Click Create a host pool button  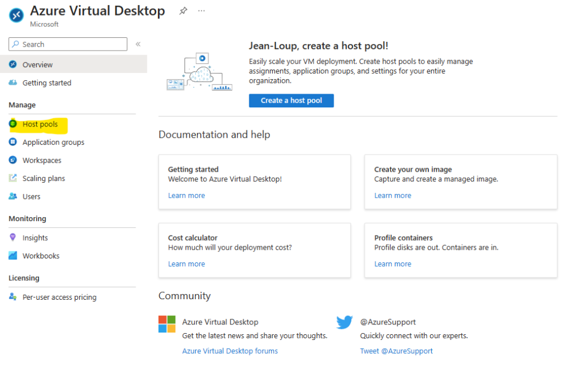(291, 100)
